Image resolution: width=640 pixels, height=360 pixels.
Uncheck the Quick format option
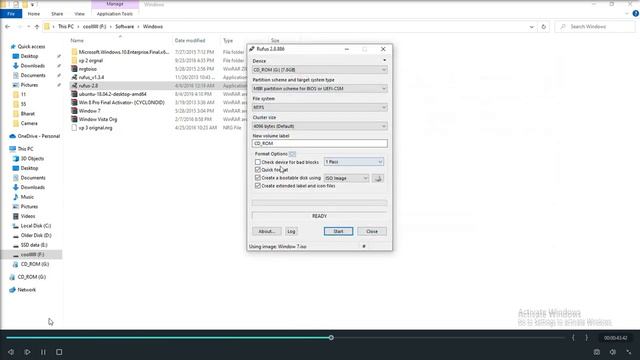[x=258, y=170]
